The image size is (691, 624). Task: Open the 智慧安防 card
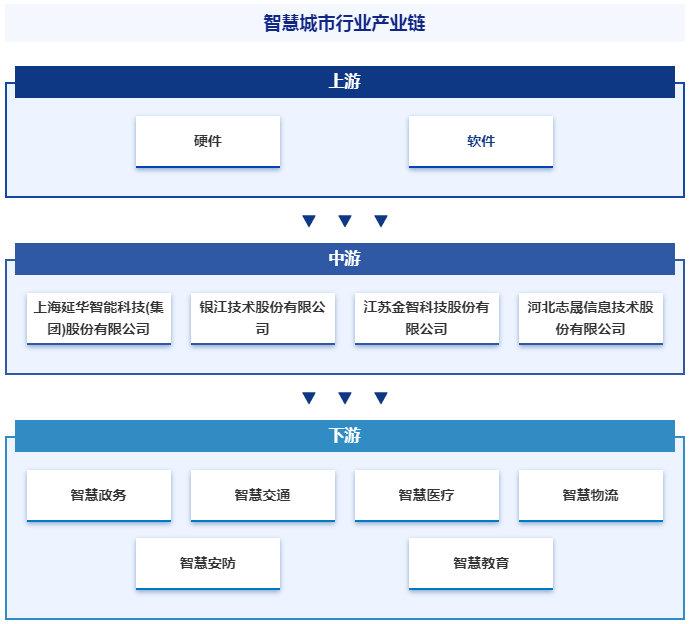[208, 563]
